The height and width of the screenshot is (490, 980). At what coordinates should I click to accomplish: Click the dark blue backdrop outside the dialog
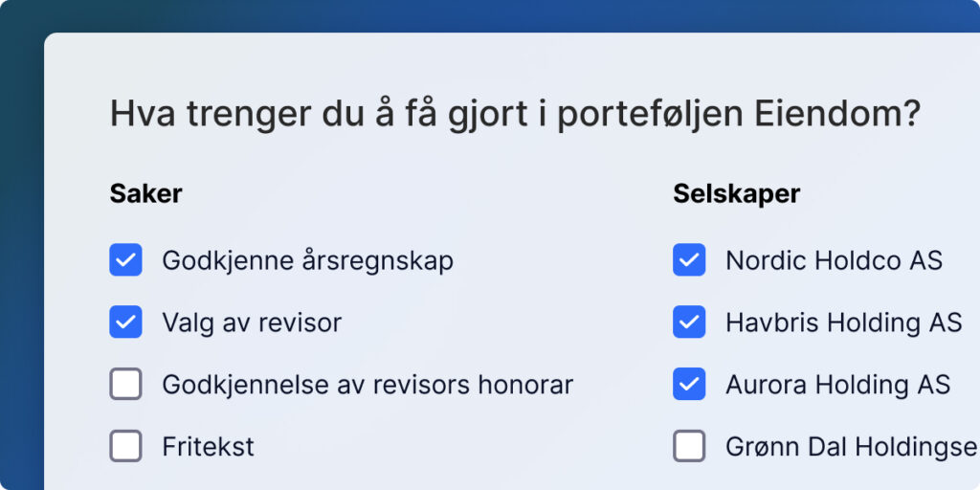point(21,250)
